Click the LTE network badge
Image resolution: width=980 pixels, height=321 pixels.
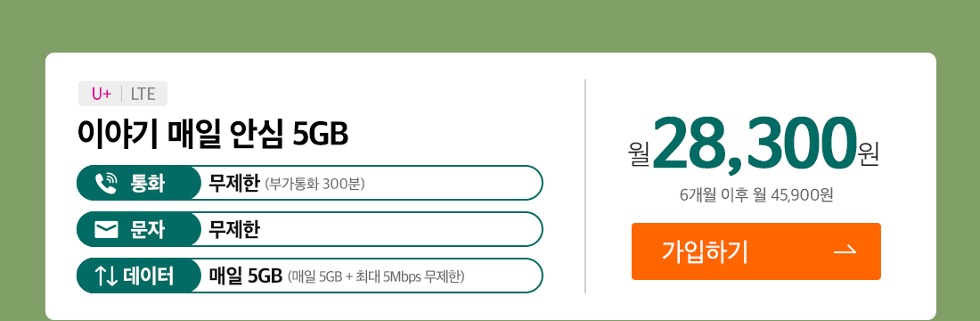tap(143, 94)
